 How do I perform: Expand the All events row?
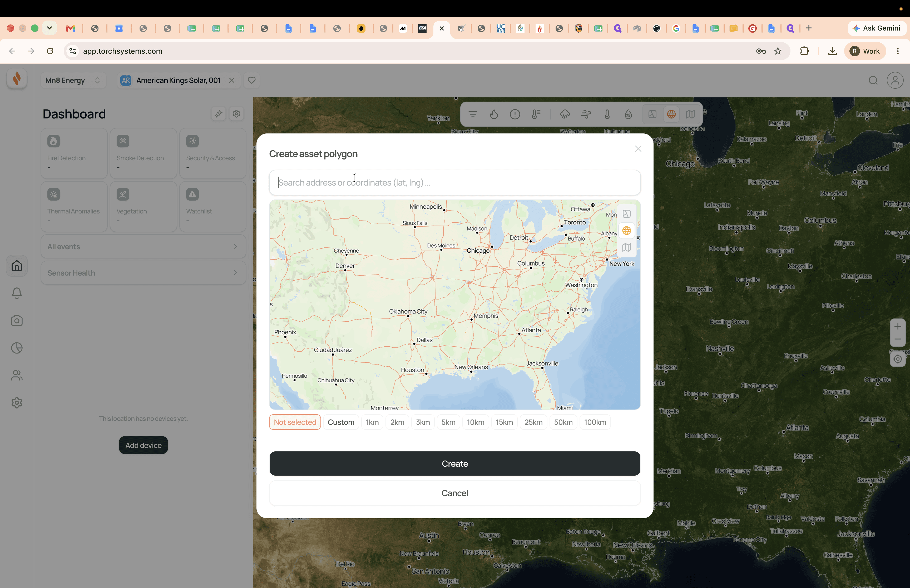point(144,247)
